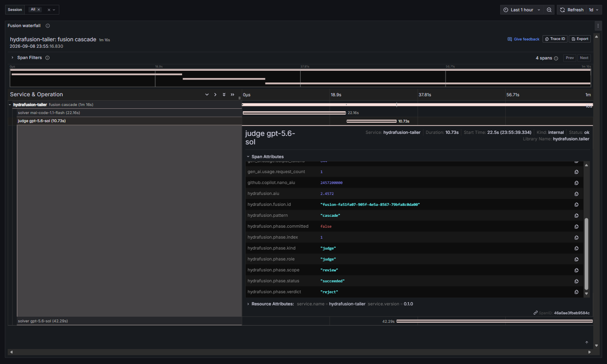Screen dimensions: 607x364
Task: Clear the Session variable selection
Action: tap(49, 10)
